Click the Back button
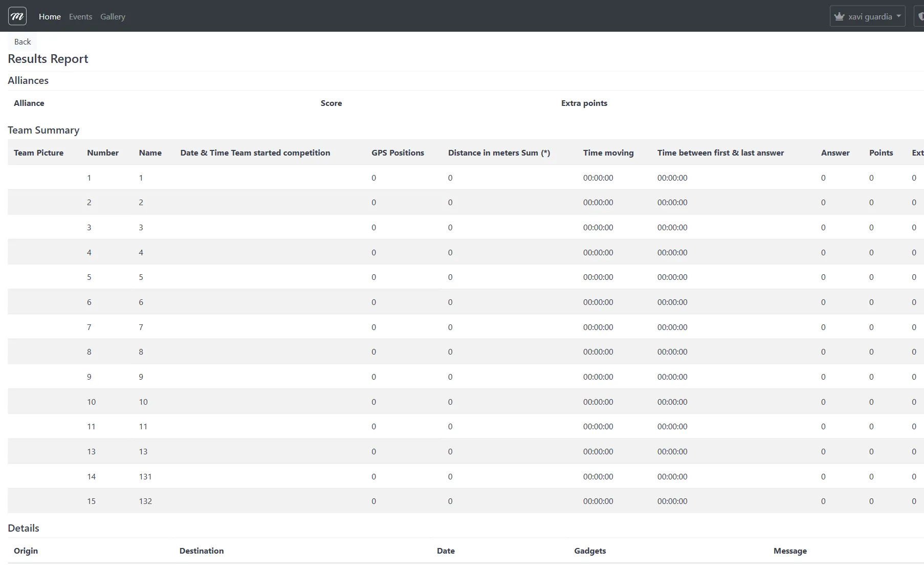924x571 pixels. coord(23,41)
